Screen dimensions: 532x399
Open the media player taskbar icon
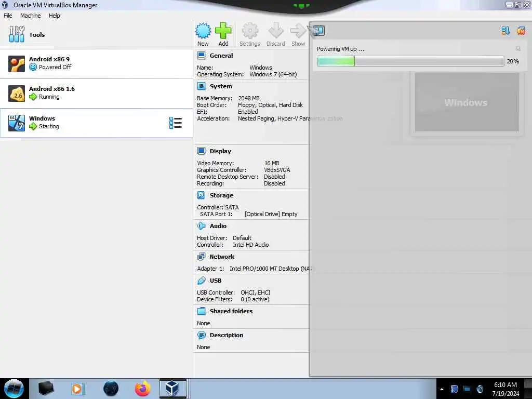tap(77, 389)
